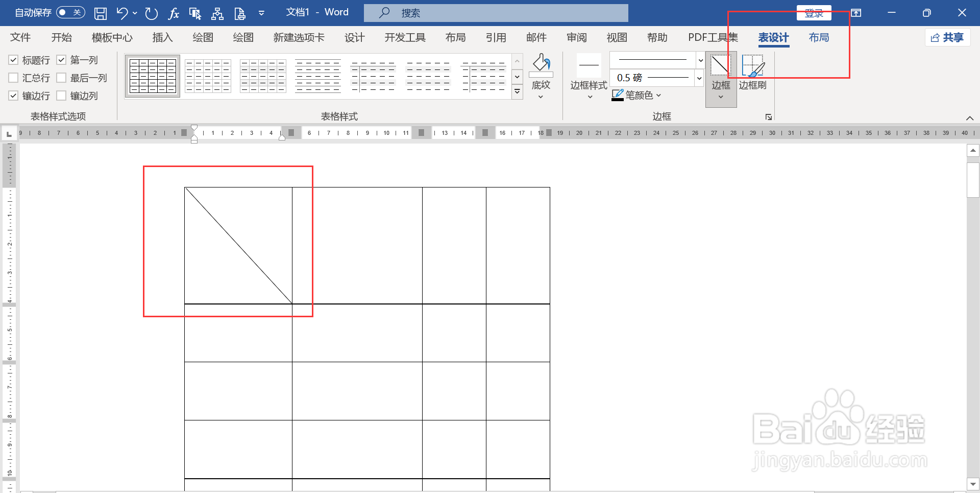Open the 0.5 磅 line weight dropdown

click(699, 78)
